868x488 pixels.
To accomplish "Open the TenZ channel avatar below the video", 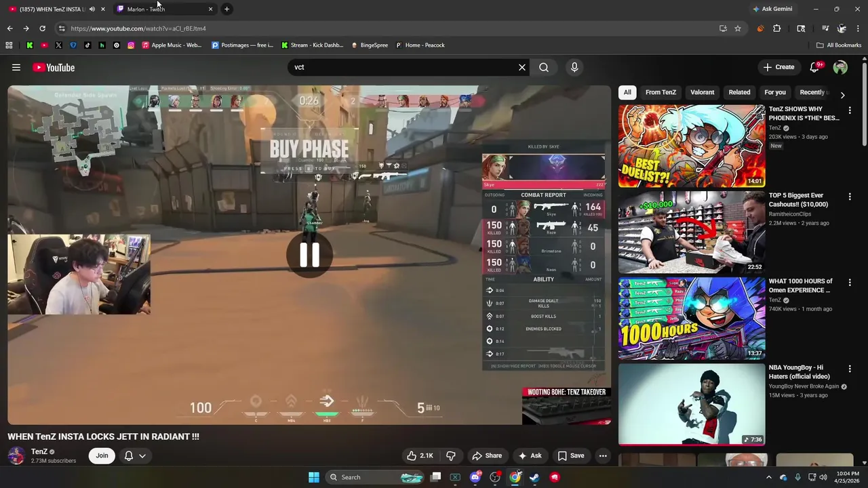I will pos(16,455).
